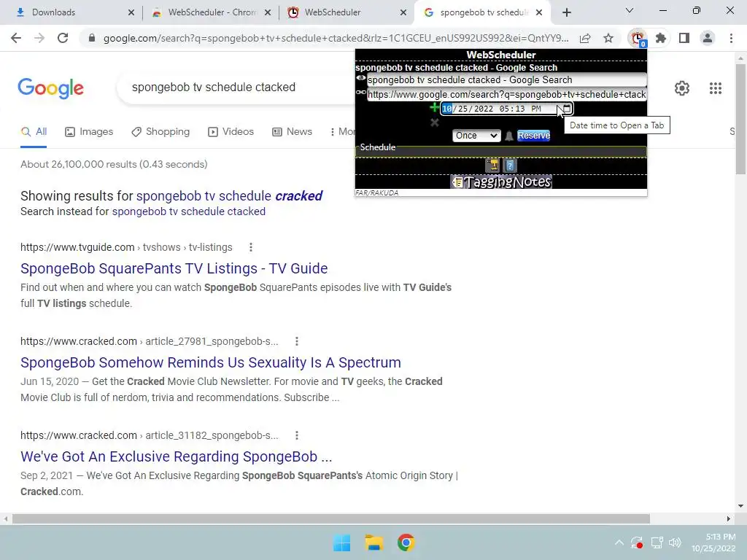
Task: Switch to Shopping results
Action: point(160,132)
